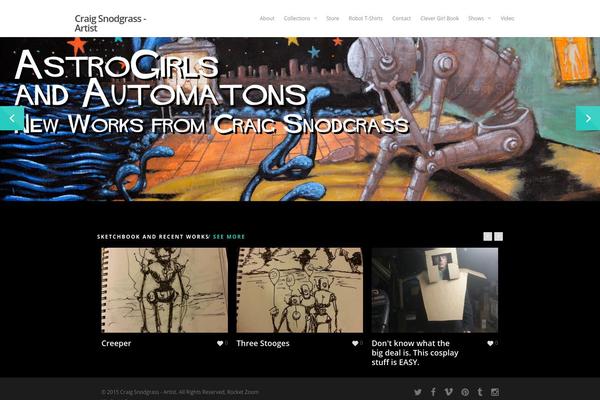Advance to the next hero slide
The width and height of the screenshot is (600, 400).
(x=588, y=118)
